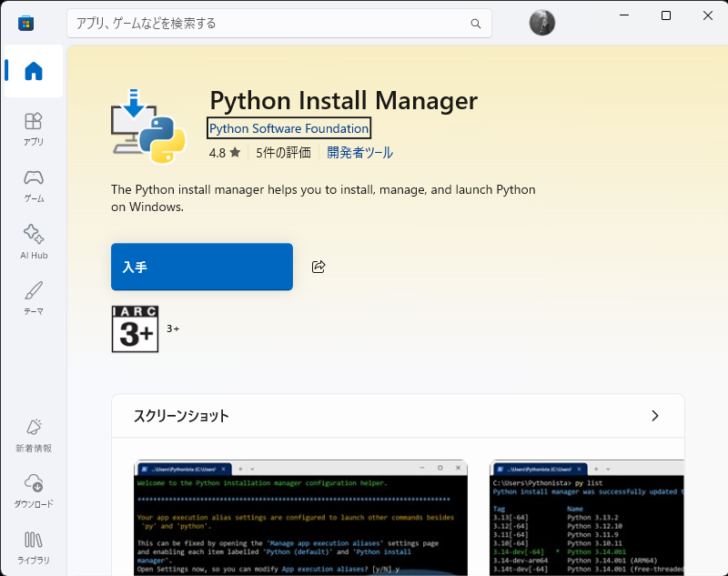Focus the app search input field
Image resolution: width=728 pixels, height=576 pixels.
(x=279, y=24)
